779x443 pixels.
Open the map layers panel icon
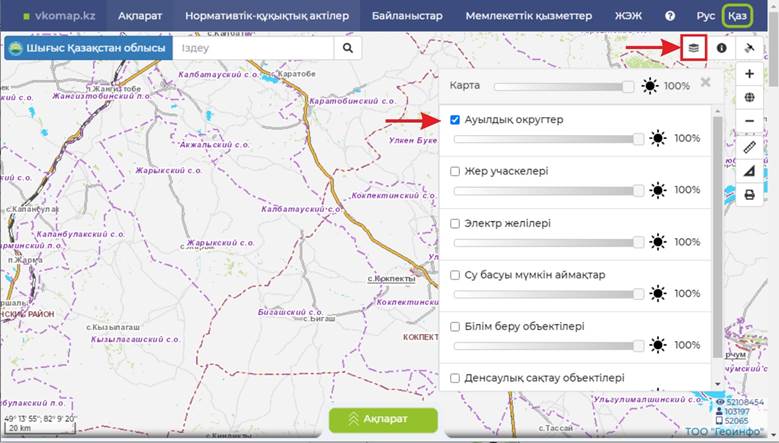tap(692, 47)
